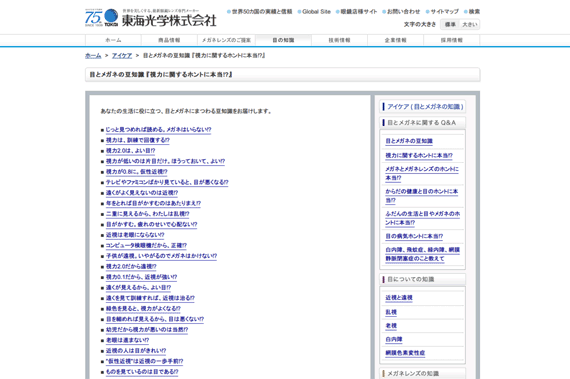Open article テレビやファミコンばかり見ていると、目が悪くなる!?
Screen dimensions: 570x379
click(167, 182)
